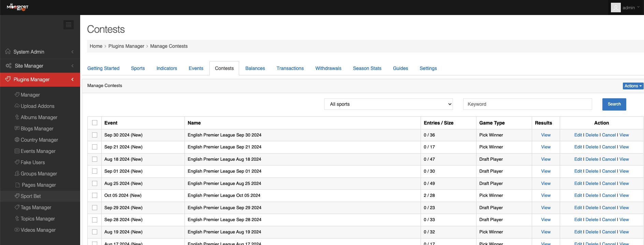
Task: Click the Site Manager gears icon
Action: tap(9, 66)
